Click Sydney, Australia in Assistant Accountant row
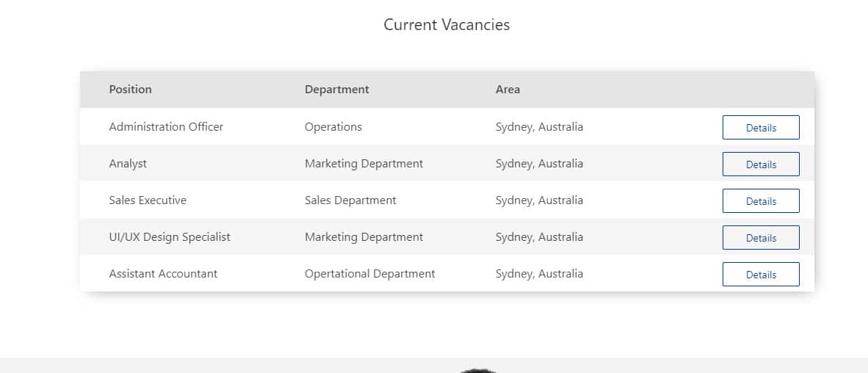Viewport: 868px width, 373px height. 539,273
